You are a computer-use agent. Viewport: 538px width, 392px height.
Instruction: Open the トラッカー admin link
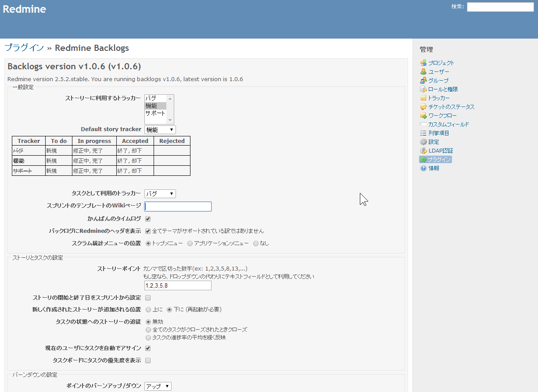pos(439,98)
